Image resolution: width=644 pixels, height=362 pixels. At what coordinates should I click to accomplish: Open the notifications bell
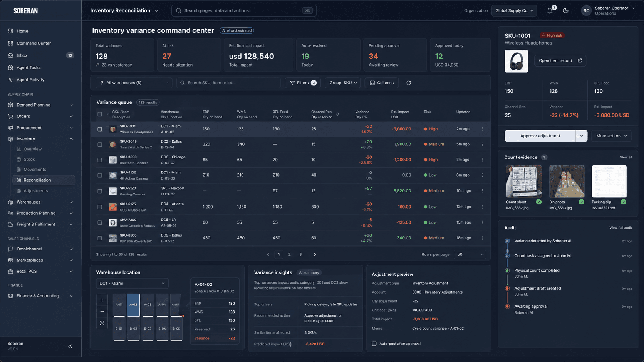pyautogui.click(x=550, y=10)
